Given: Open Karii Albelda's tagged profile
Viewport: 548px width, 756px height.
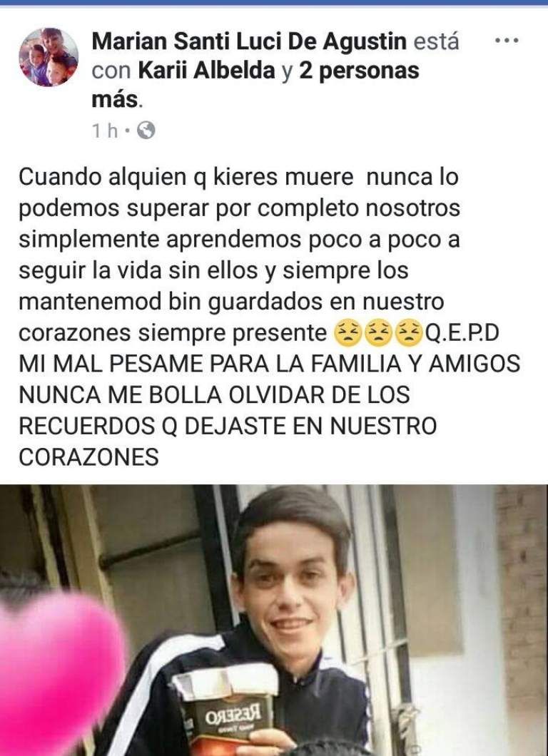Looking at the screenshot, I should coord(207,71).
